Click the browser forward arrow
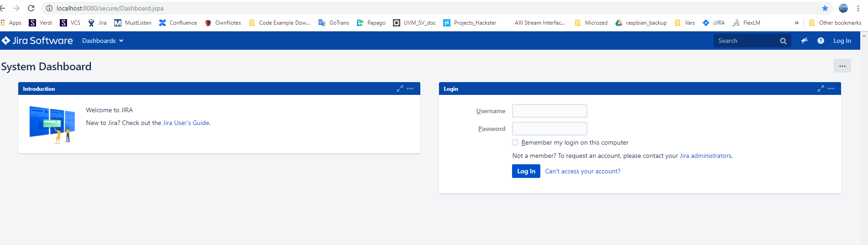 pos(16,8)
